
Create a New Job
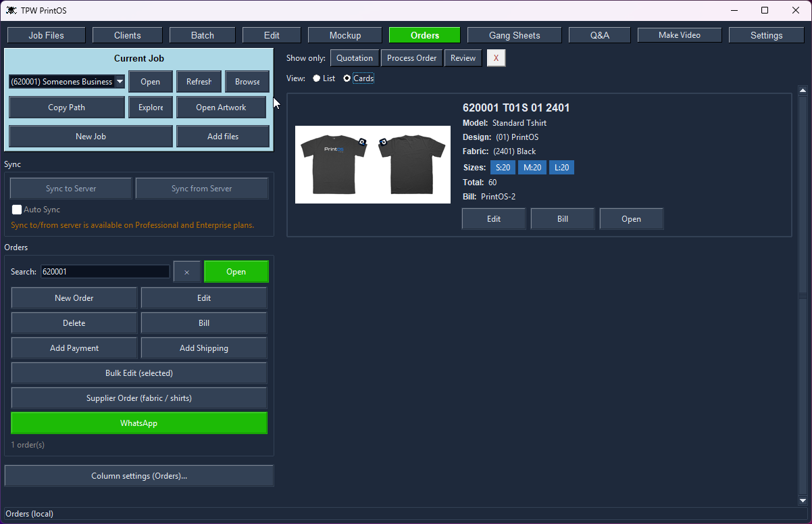coord(91,137)
